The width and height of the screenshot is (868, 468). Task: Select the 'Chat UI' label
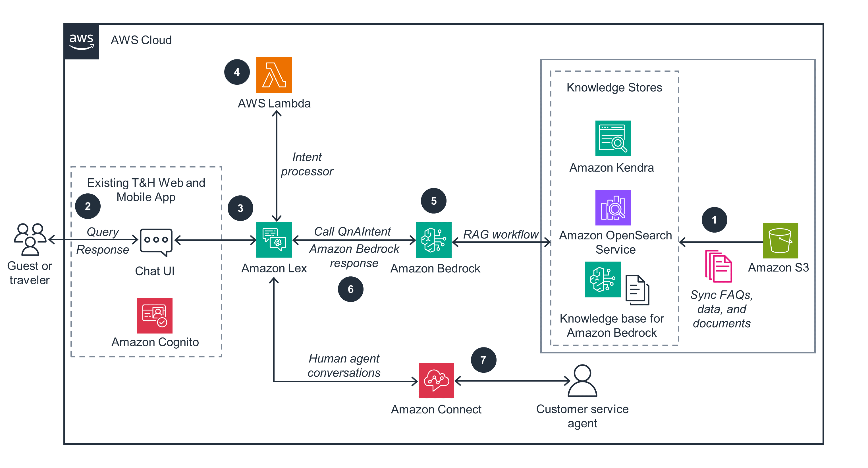click(x=155, y=271)
